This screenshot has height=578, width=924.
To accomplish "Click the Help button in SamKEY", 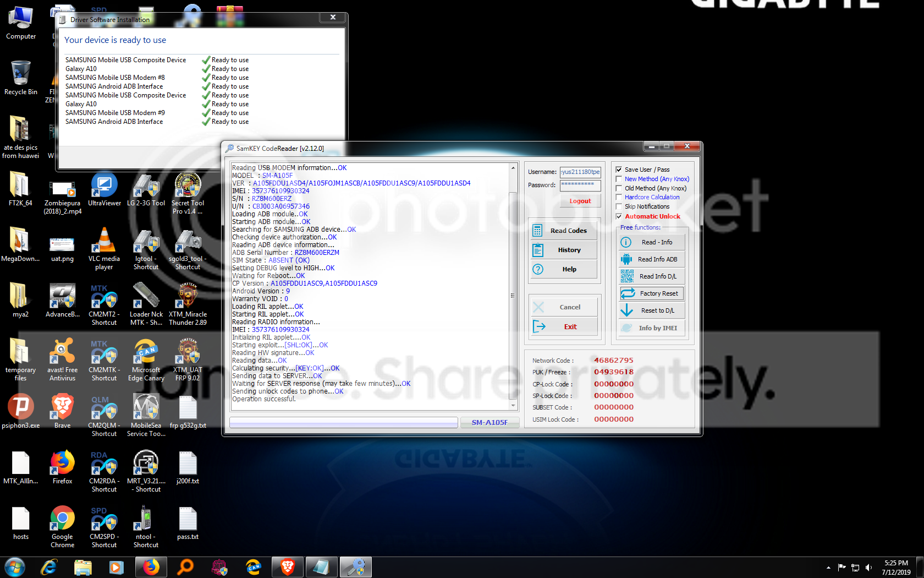I will click(x=564, y=269).
